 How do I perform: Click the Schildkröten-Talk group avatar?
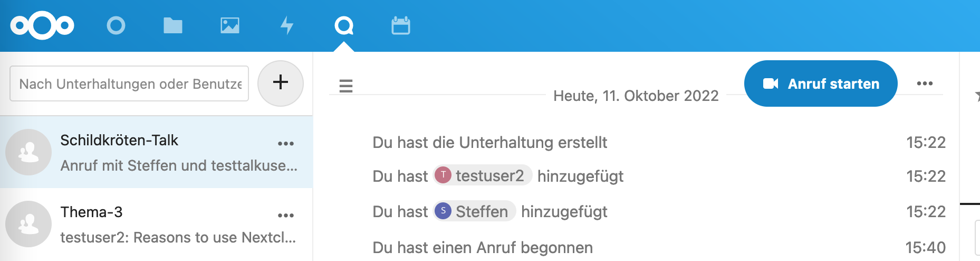(x=28, y=152)
